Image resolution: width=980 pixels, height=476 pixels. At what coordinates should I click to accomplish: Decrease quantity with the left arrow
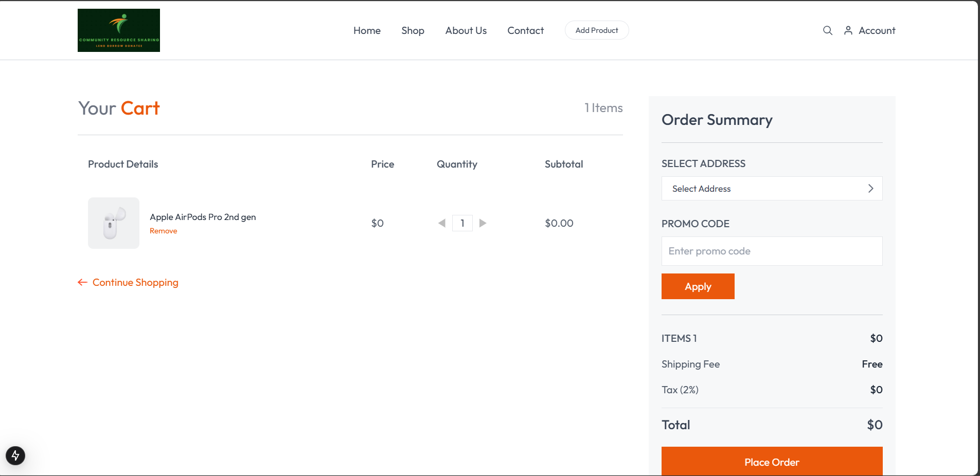click(x=442, y=223)
